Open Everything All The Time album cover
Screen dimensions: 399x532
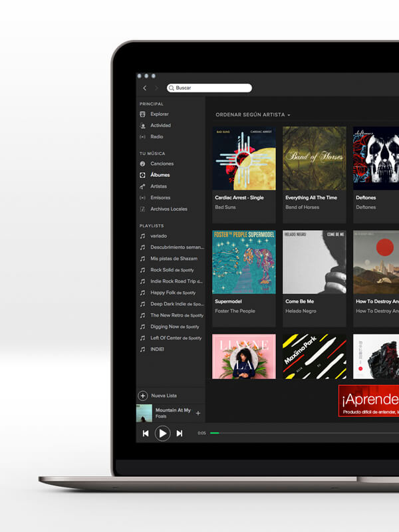click(x=315, y=158)
